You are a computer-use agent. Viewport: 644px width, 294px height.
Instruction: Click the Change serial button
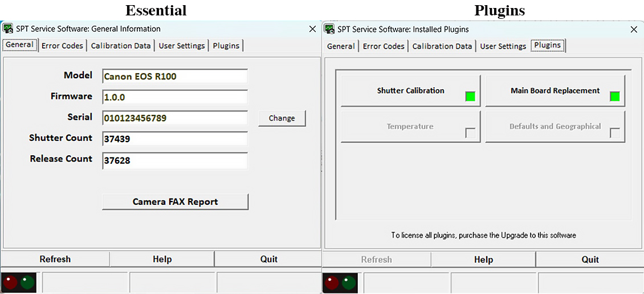click(282, 118)
